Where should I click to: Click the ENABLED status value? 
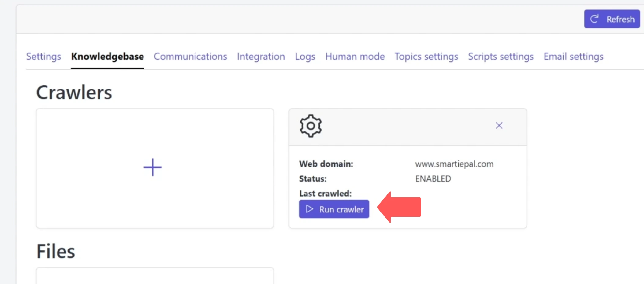tap(433, 179)
